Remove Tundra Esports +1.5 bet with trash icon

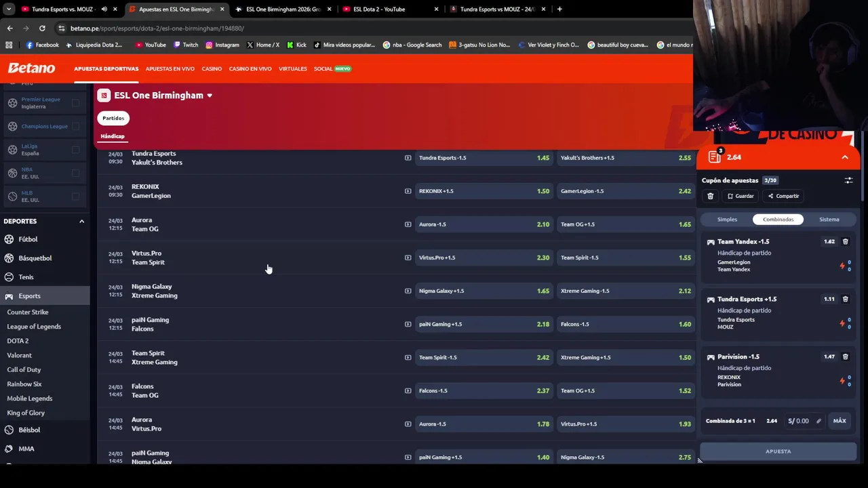point(845,299)
